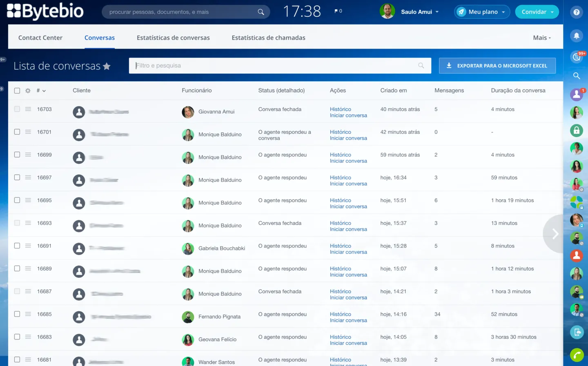This screenshot has height=366, width=588.
Task: Click the Criado em column header
Action: tap(394, 91)
